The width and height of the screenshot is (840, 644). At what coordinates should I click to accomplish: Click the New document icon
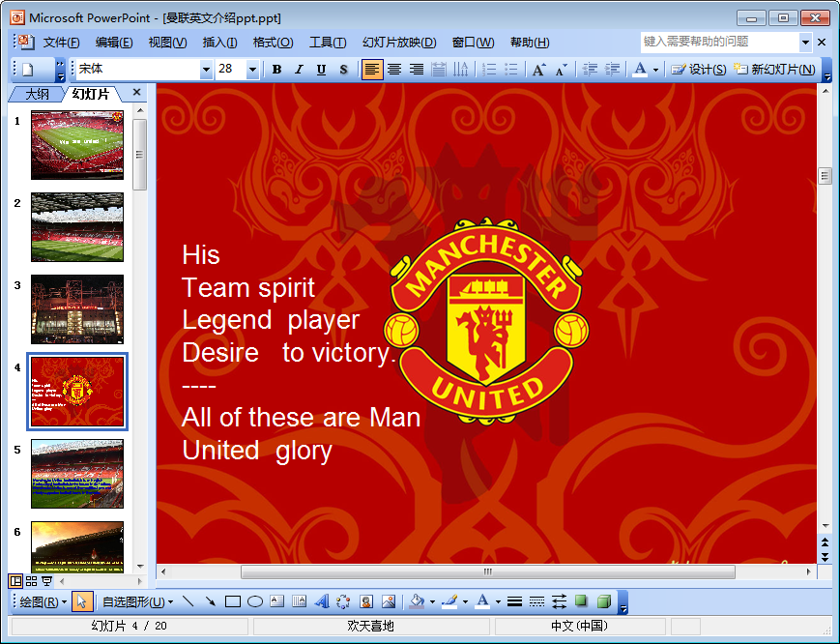pos(28,69)
